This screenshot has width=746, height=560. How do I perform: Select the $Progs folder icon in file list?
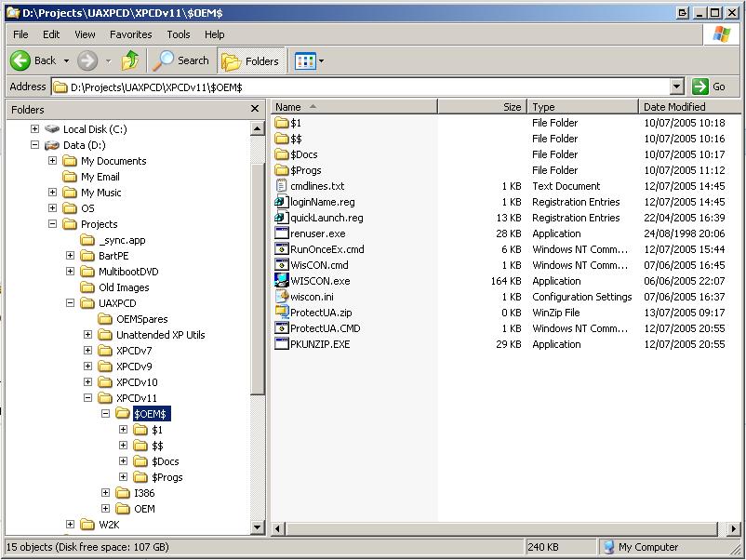[x=282, y=170]
